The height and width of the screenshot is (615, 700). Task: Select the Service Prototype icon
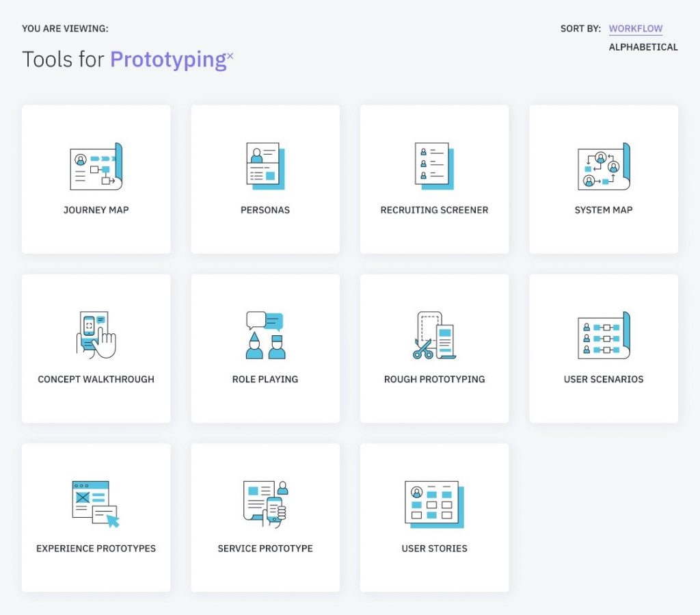click(265, 504)
